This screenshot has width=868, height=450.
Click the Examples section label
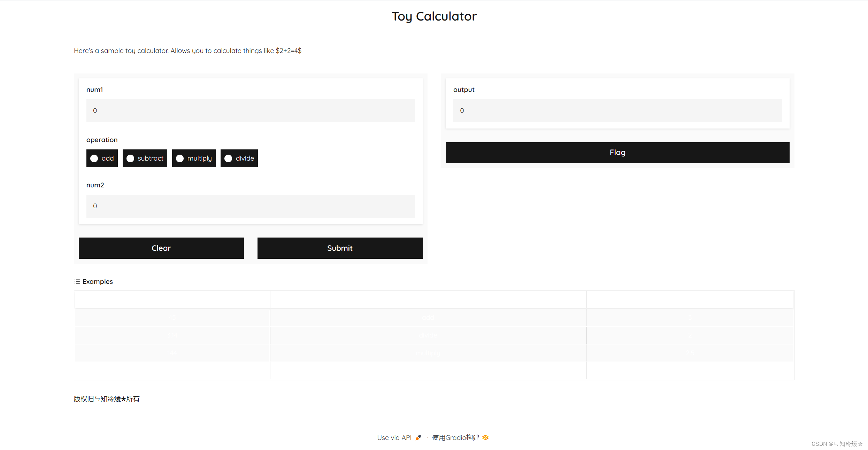tap(98, 281)
